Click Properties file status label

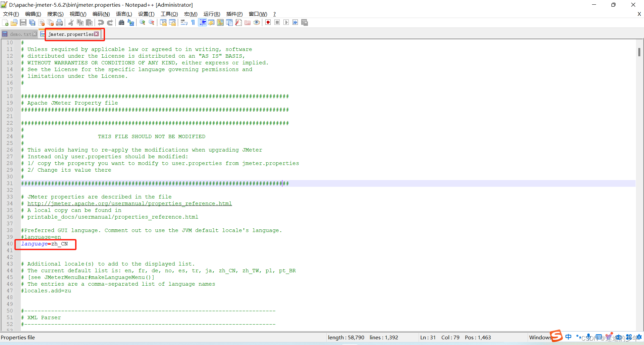(18, 337)
